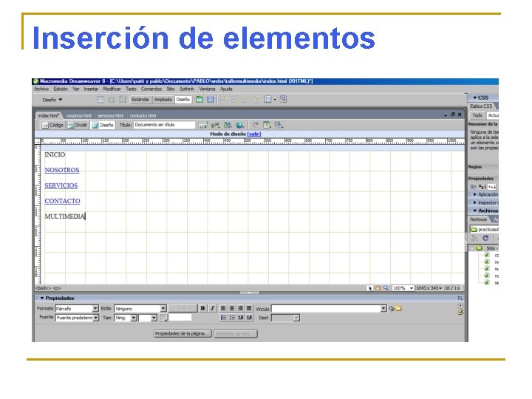Screen dimensions: 532x399
Task: Switch to the nosotros.html document tab
Action: click(x=78, y=116)
